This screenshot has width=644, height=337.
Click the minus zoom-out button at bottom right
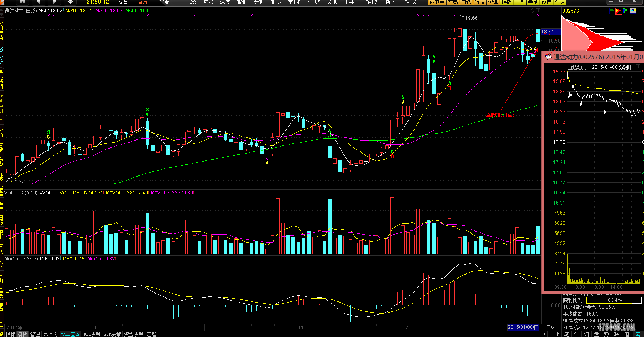click(551, 334)
